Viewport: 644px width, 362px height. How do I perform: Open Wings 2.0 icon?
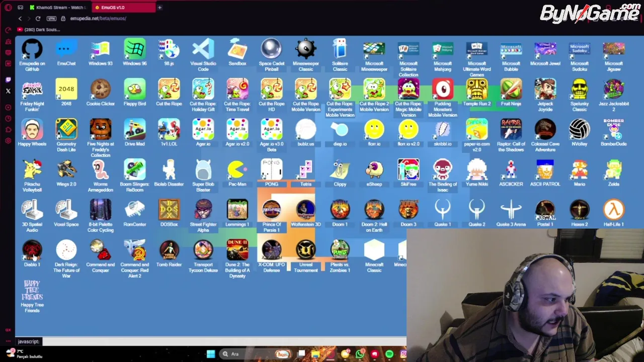coord(66,173)
